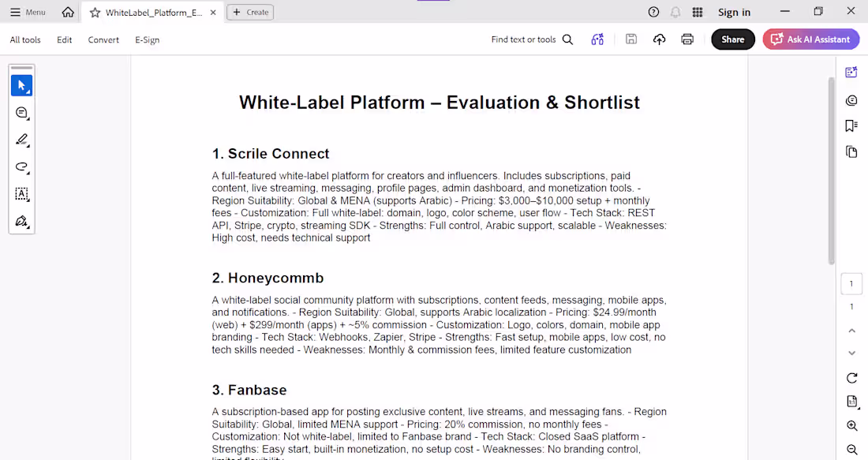Click the Create button
868x460 pixels.
[250, 12]
